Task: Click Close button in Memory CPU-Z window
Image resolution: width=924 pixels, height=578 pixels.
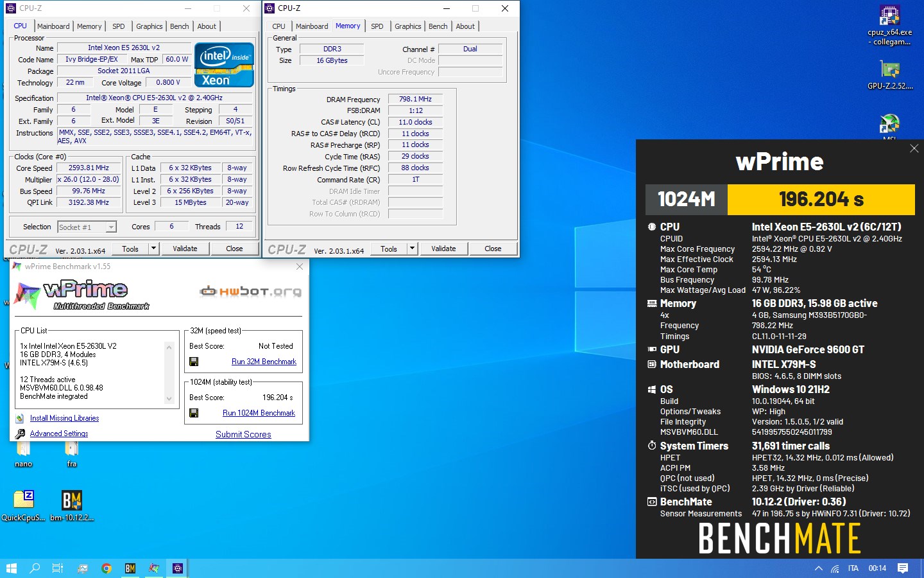Action: (493, 249)
